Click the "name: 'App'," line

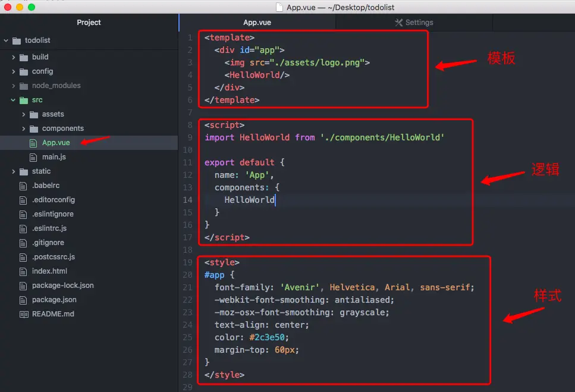[244, 175]
